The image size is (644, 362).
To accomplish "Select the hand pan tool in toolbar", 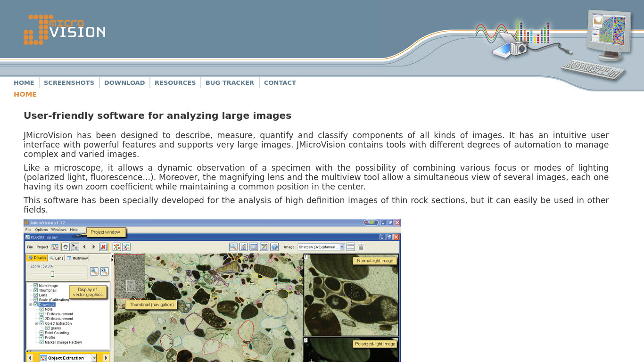I will click(66, 247).
